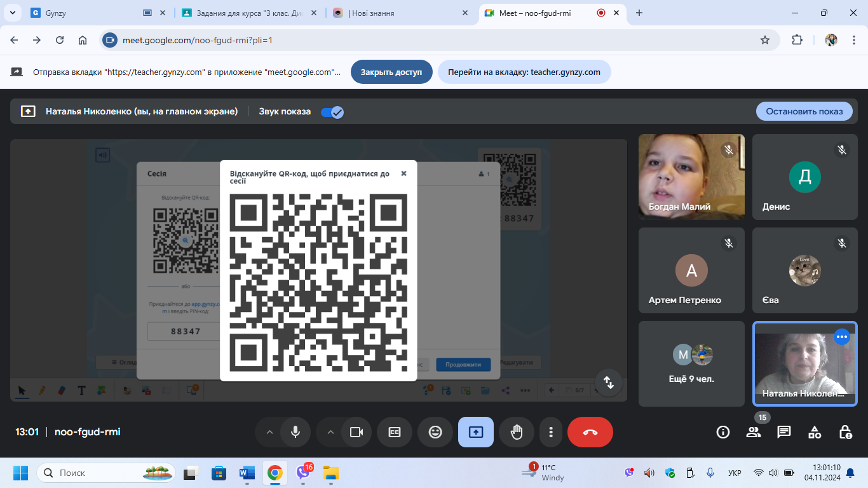
Task: Click the Chrome address bar URL
Action: [x=198, y=40]
